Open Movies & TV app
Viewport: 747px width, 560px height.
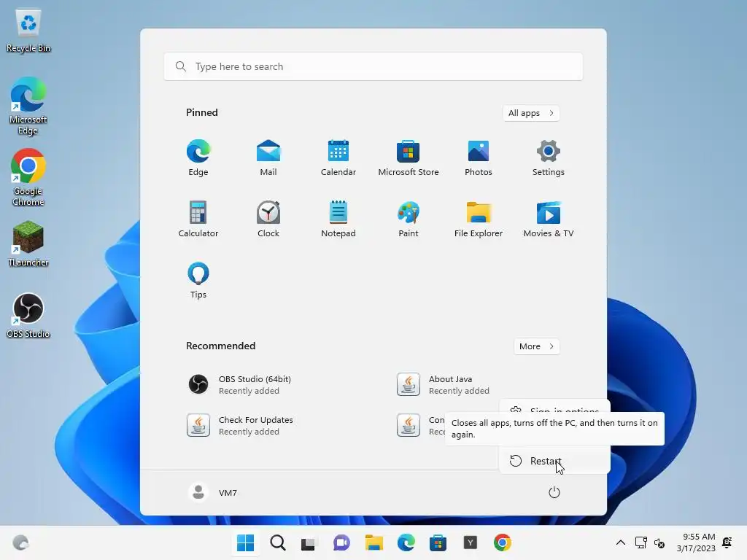coord(549,219)
